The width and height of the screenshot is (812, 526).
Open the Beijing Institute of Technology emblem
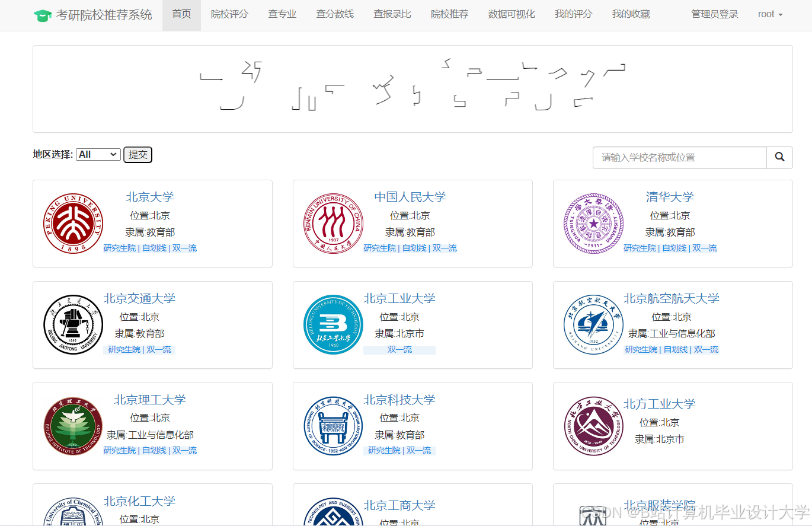tap(73, 426)
